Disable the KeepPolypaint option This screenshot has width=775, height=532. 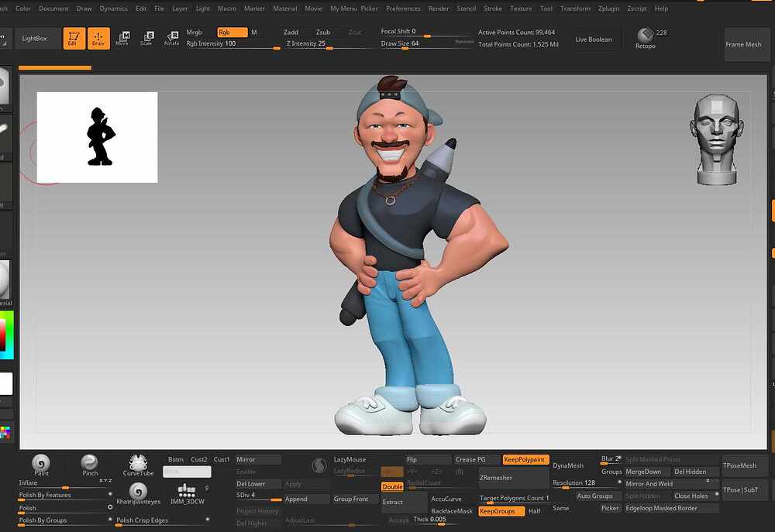pyautogui.click(x=525, y=460)
